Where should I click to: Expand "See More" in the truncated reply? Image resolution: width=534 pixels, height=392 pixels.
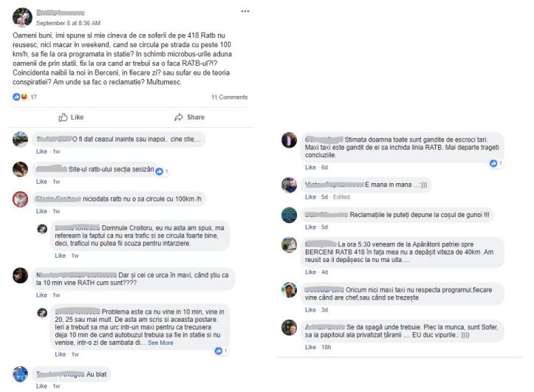coord(160,343)
